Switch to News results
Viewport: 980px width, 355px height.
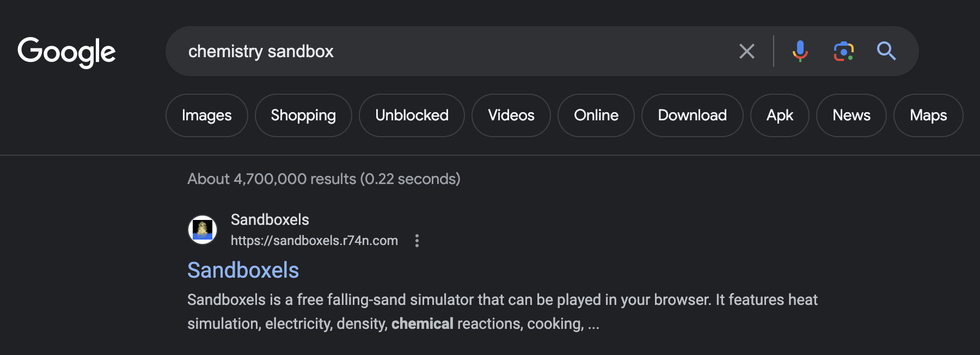tap(851, 115)
